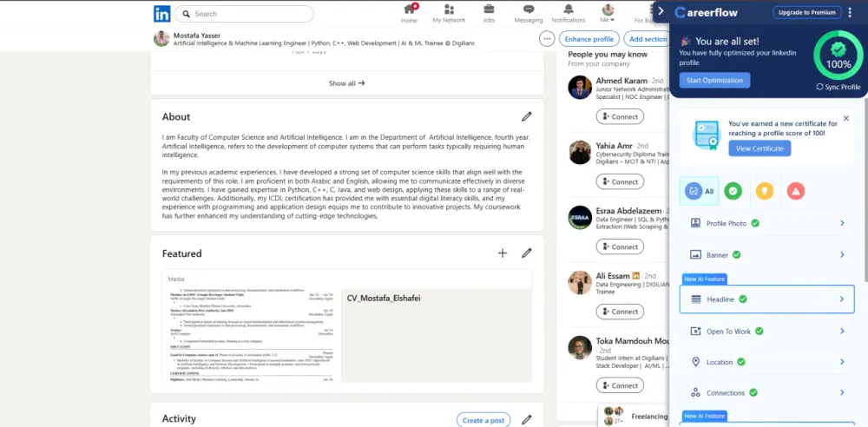Click Enhance profile button
The height and width of the screenshot is (427, 868).
point(589,39)
